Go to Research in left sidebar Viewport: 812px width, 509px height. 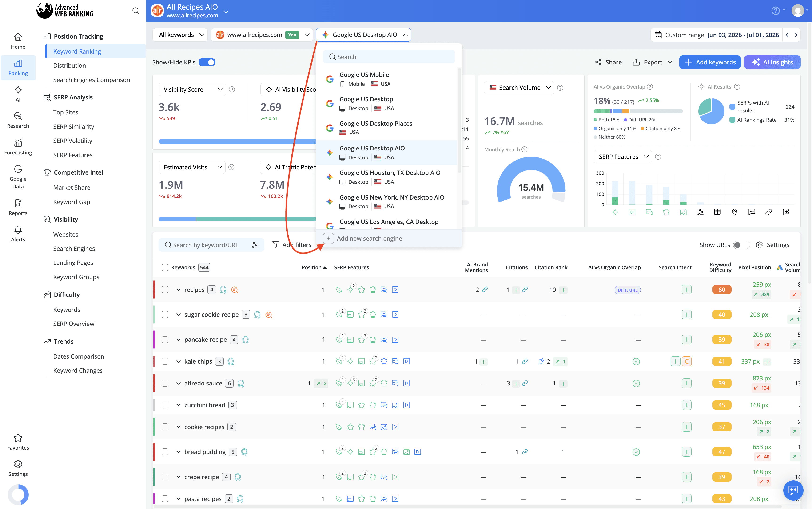pos(18,120)
